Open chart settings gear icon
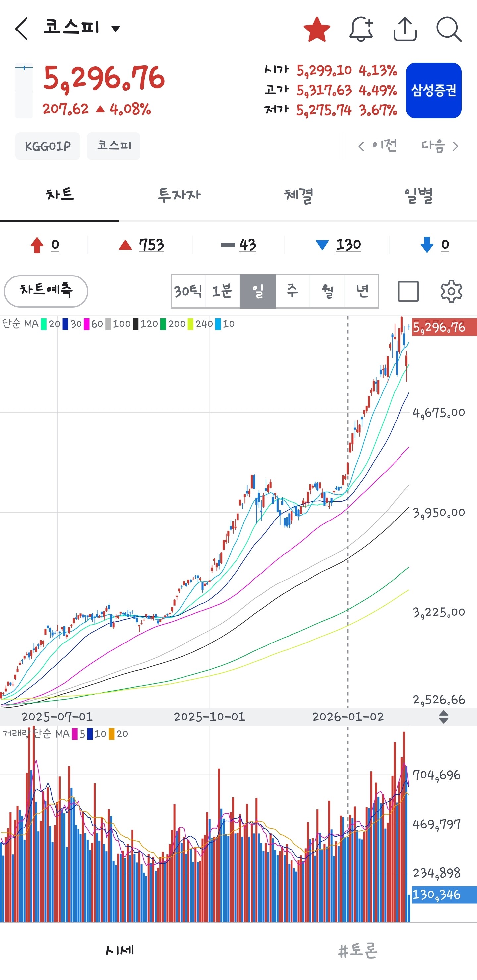The height and width of the screenshot is (980, 477). [451, 291]
